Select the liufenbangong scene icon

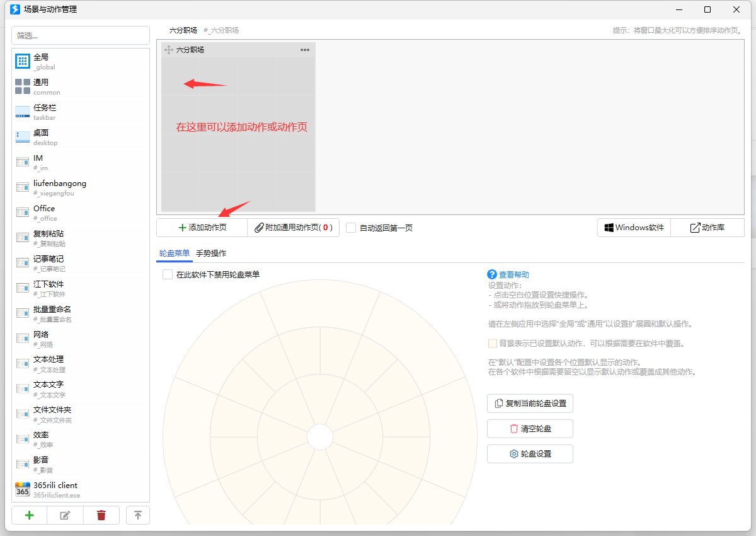pyautogui.click(x=23, y=187)
